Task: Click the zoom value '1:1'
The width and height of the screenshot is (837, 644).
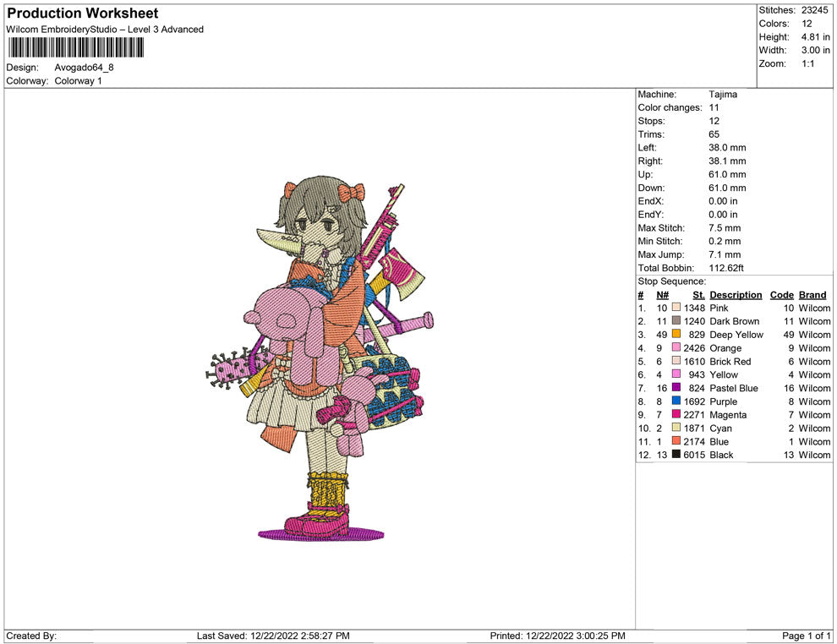Action: pos(807,63)
